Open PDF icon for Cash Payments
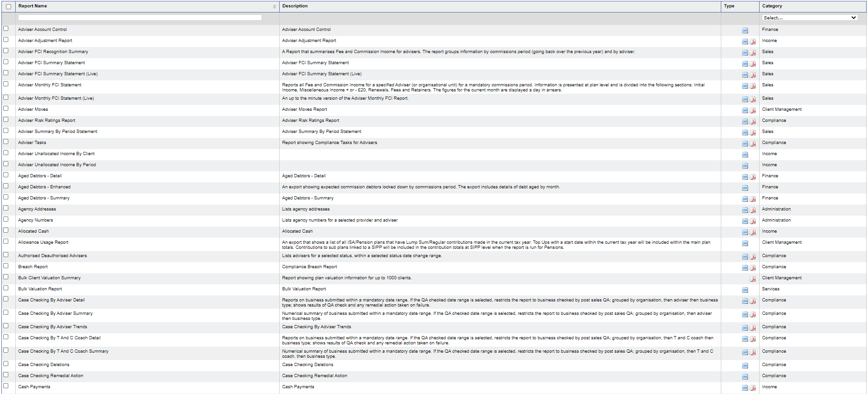The width and height of the screenshot is (868, 397). [753, 388]
